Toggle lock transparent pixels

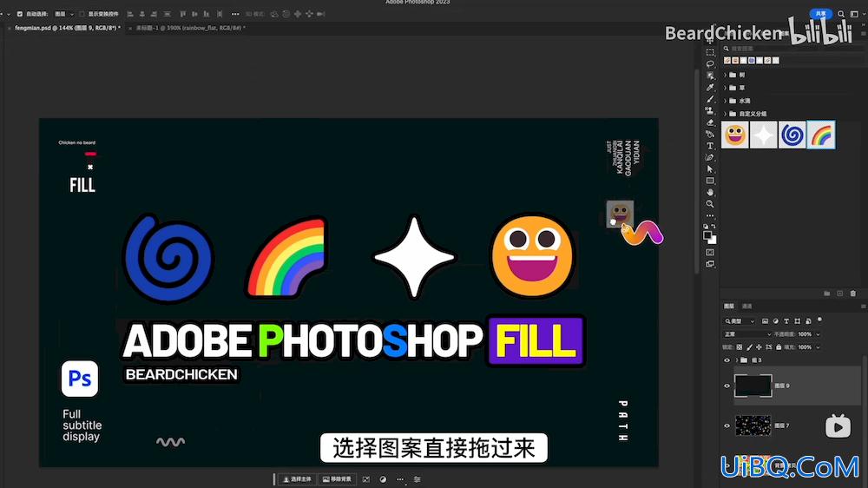(x=739, y=347)
